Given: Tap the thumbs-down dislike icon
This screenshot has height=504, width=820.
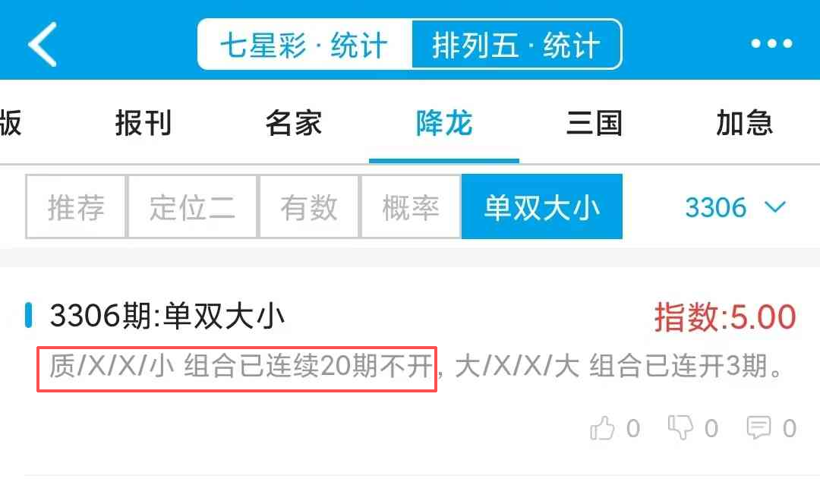Looking at the screenshot, I should [x=680, y=427].
